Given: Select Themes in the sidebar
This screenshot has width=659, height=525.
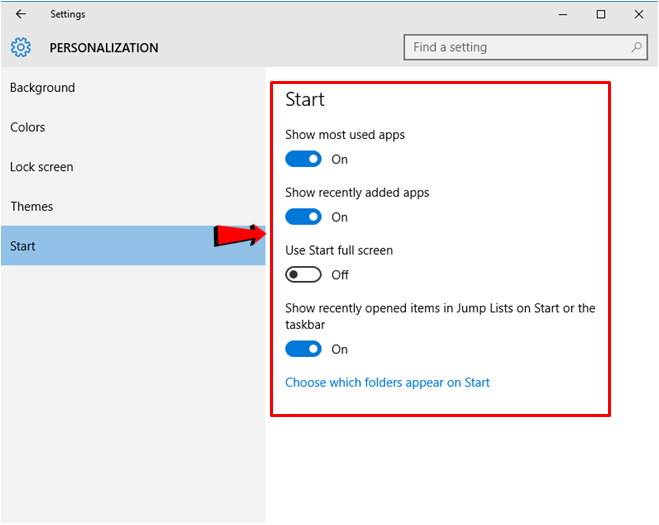Looking at the screenshot, I should click(x=31, y=206).
